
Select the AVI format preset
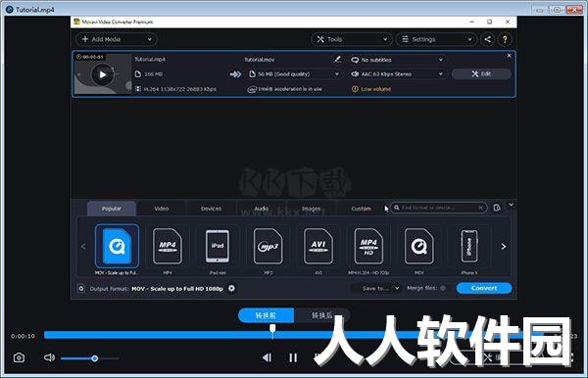318,250
